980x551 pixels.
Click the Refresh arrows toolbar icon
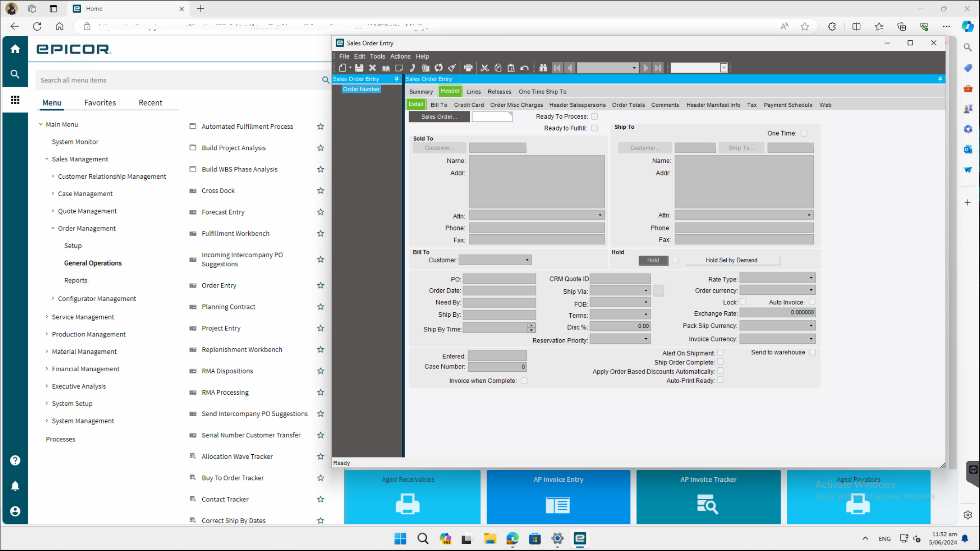coord(439,68)
